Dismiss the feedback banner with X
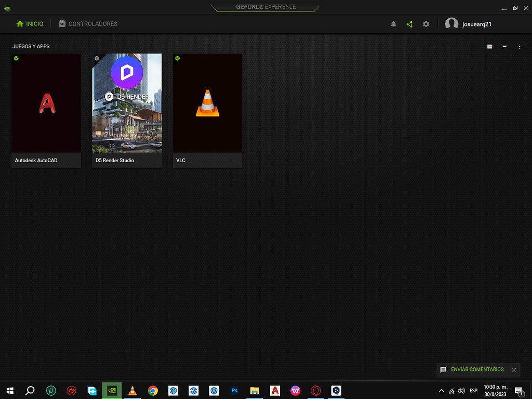 coord(514,370)
